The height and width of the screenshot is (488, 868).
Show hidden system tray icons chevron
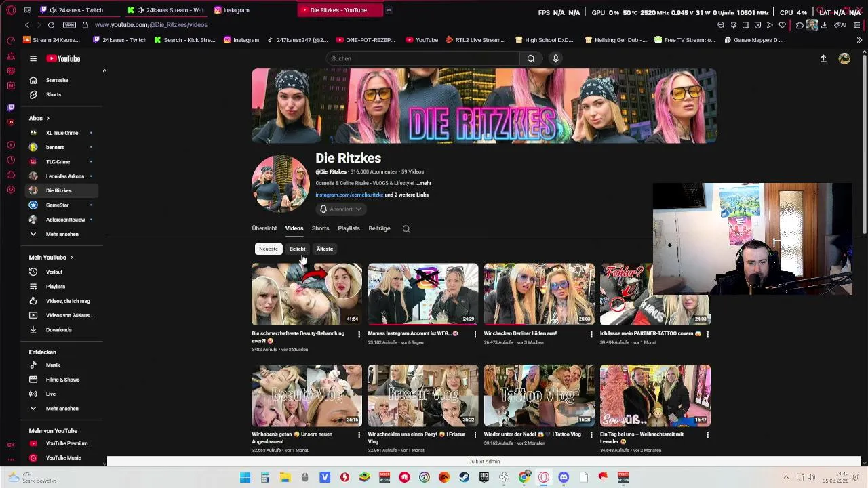pyautogui.click(x=786, y=477)
